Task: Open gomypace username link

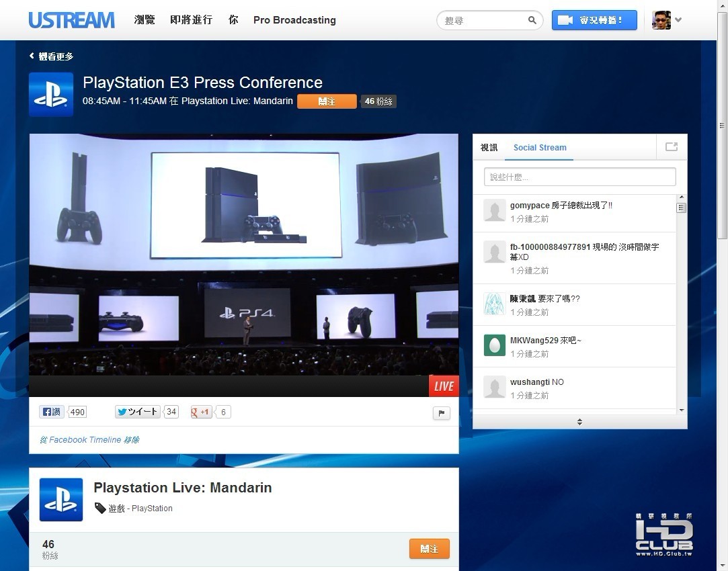Action: click(530, 206)
